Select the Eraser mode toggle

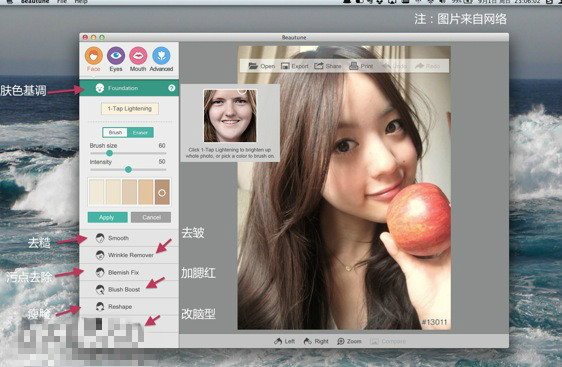pos(140,133)
